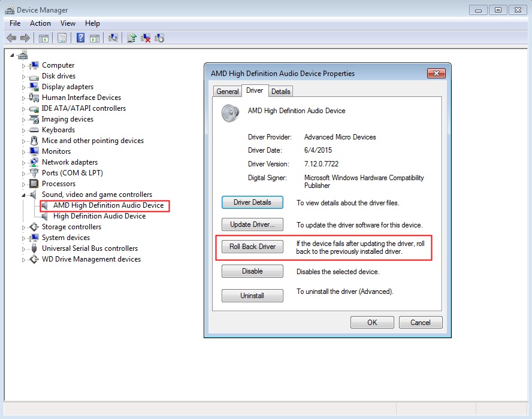This screenshot has height=419, width=532.
Task: Select High Definition Audio Device tree item
Action: [x=99, y=216]
